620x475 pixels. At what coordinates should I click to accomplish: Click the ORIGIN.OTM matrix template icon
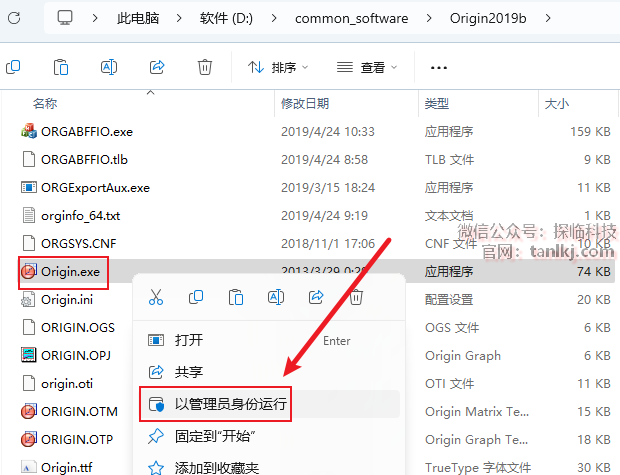pyautogui.click(x=28, y=411)
